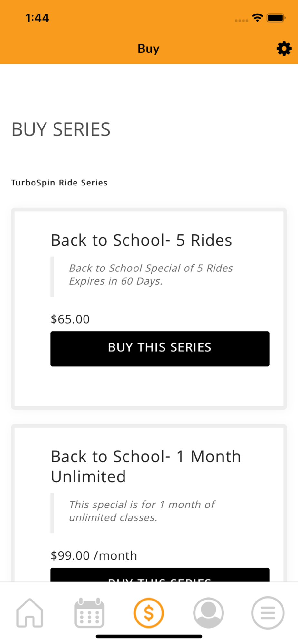Select Back to School- 1 Month Unlimited title

[x=146, y=466]
